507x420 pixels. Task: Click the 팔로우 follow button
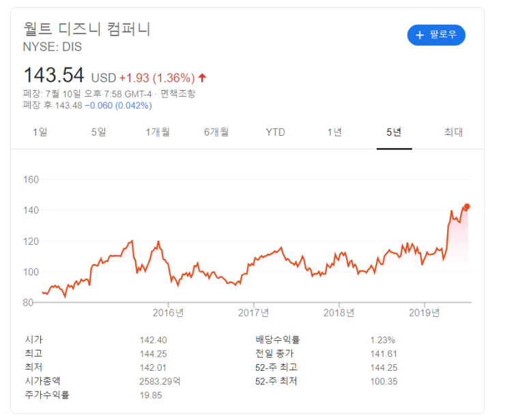click(x=436, y=35)
